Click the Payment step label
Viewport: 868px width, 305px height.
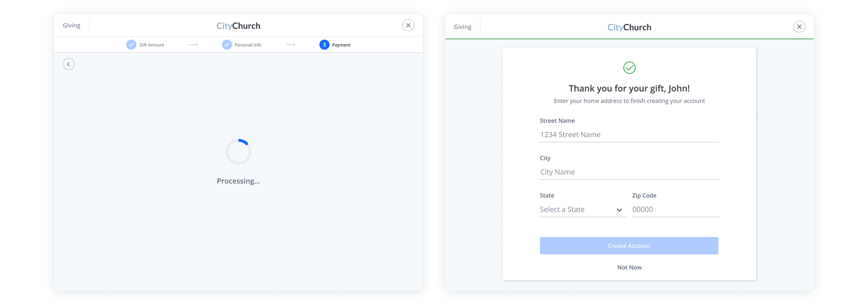tap(341, 45)
